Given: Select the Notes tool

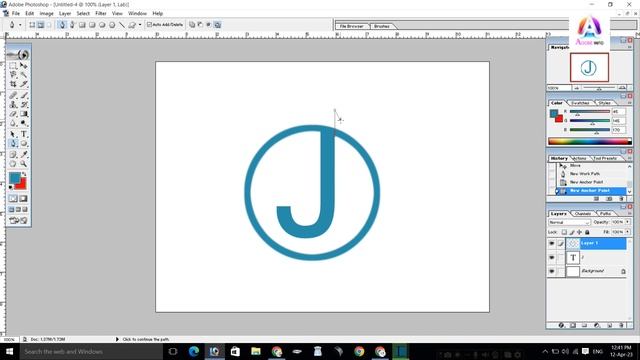Looking at the screenshot, I should pyautogui.click(x=13, y=154).
